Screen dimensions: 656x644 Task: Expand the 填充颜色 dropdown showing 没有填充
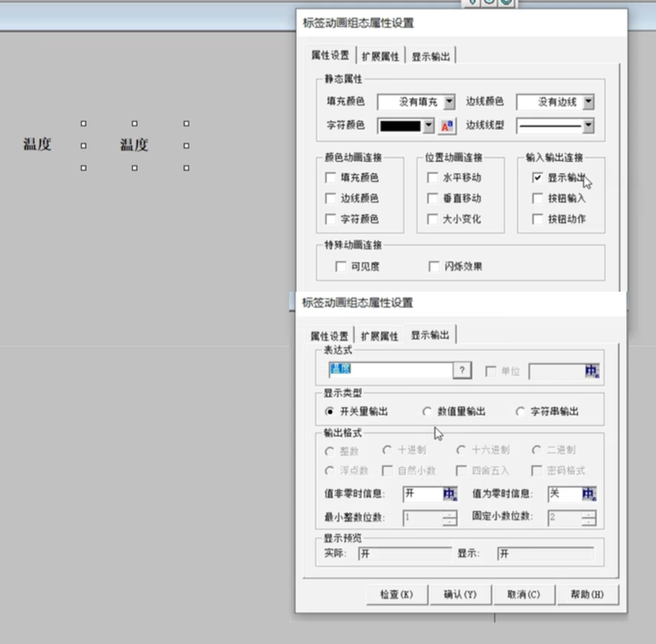tap(449, 102)
